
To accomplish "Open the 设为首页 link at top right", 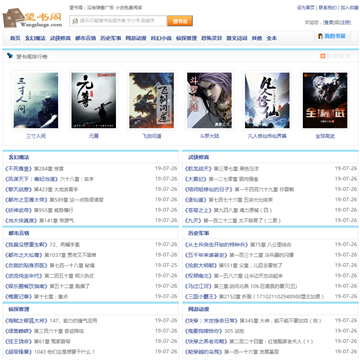I will coord(306,7).
